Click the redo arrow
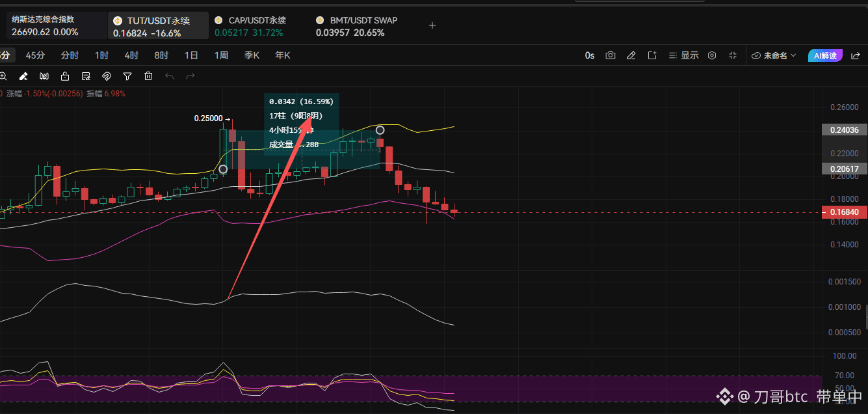This screenshot has height=414, width=868. [x=191, y=76]
